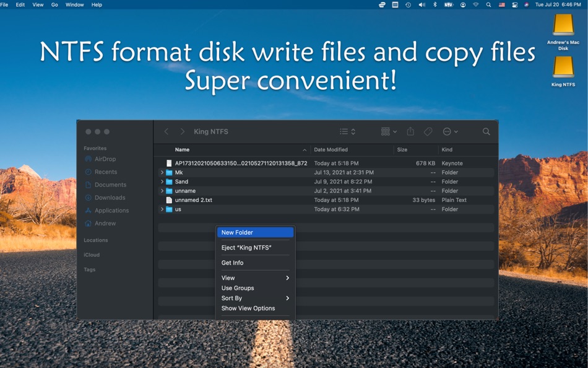Click the battery icon in menu bar
The width and height of the screenshot is (588, 368).
pos(449,5)
